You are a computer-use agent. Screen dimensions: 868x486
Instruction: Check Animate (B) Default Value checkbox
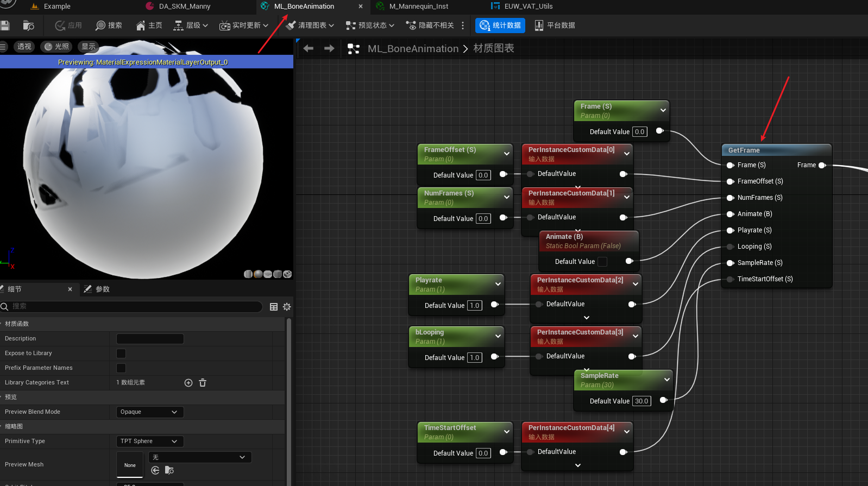tap(602, 262)
